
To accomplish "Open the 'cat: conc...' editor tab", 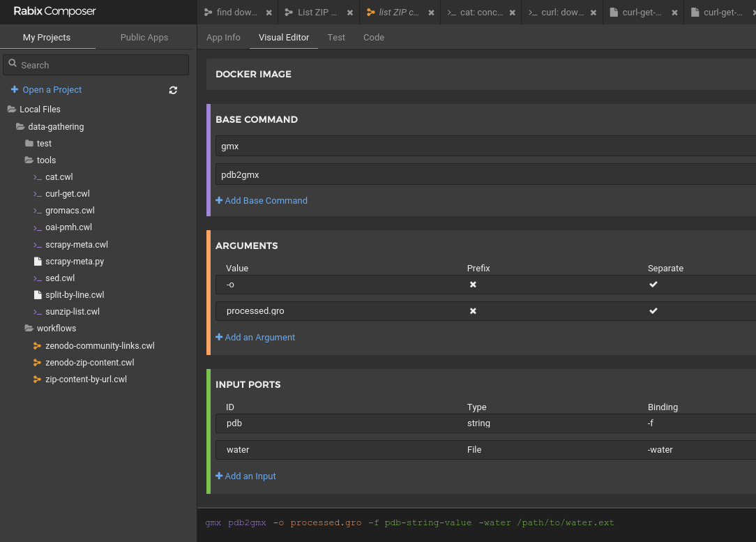I will (481, 13).
